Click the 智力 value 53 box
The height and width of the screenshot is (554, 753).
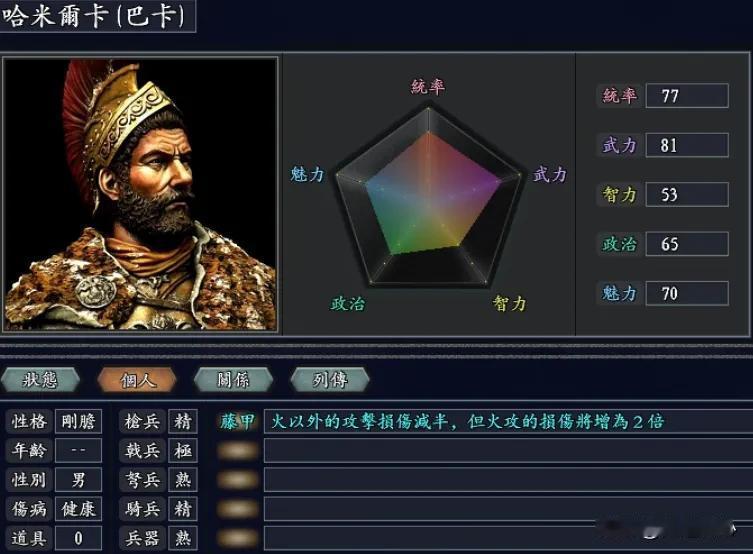coord(687,194)
